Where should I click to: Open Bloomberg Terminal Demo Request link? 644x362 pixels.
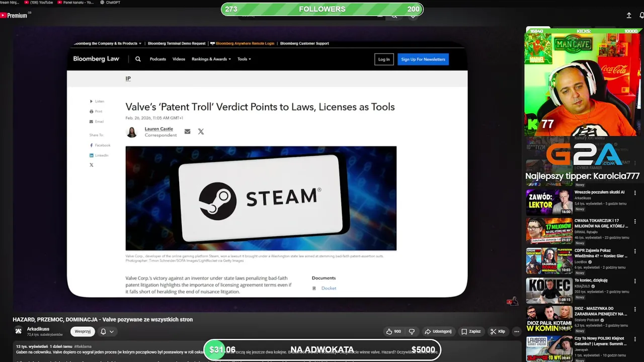[x=177, y=43]
